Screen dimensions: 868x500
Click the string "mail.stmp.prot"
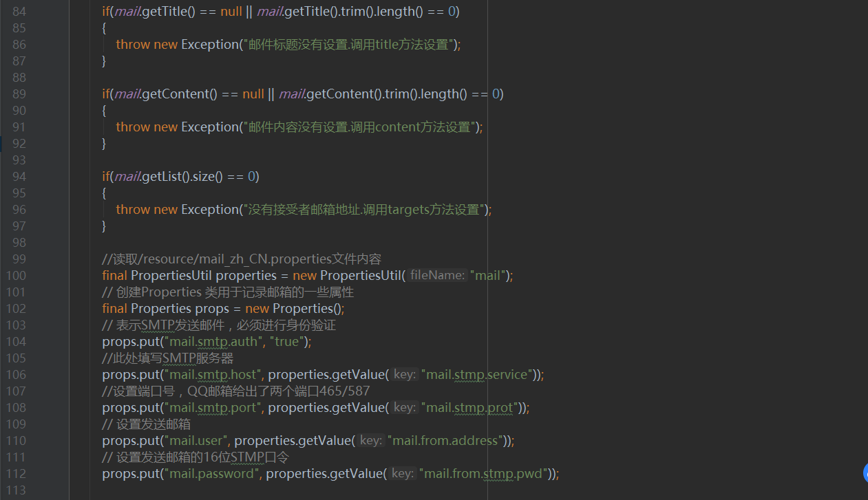coord(471,407)
